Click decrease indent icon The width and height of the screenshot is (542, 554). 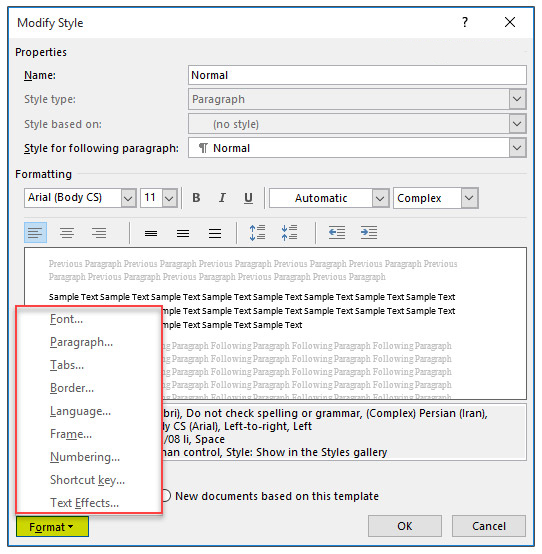click(x=337, y=233)
